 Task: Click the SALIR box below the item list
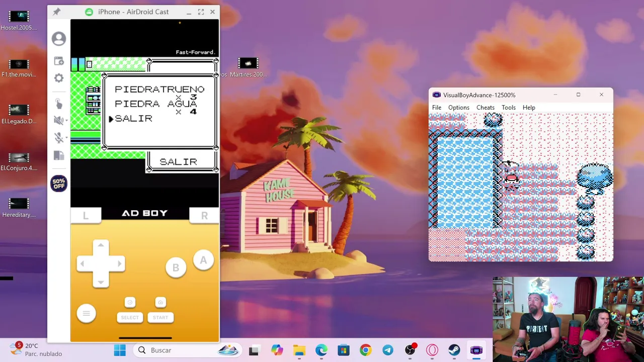(182, 162)
